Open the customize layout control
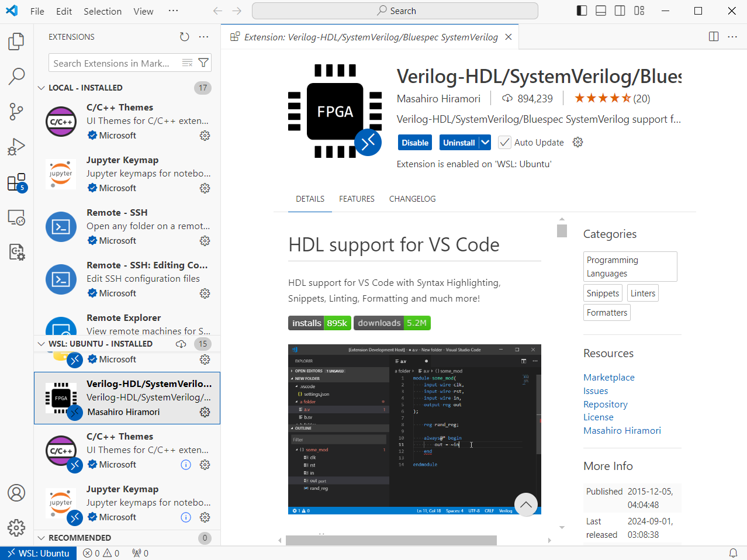The width and height of the screenshot is (747, 560). [x=639, y=11]
